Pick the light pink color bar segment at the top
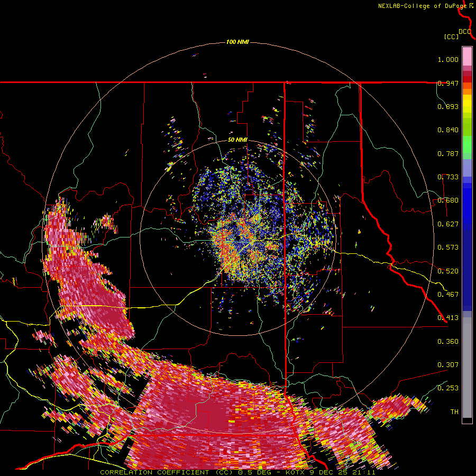This screenshot has width=476, height=476. click(x=467, y=57)
